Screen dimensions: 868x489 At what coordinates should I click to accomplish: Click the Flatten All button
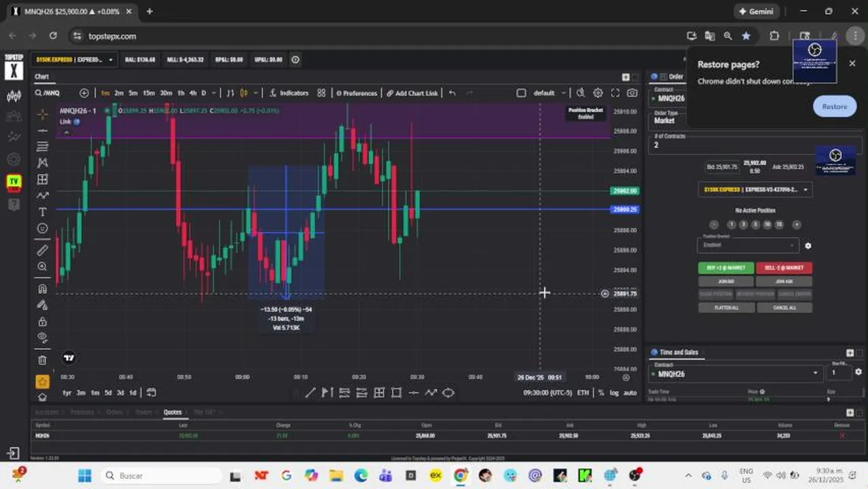(x=725, y=308)
